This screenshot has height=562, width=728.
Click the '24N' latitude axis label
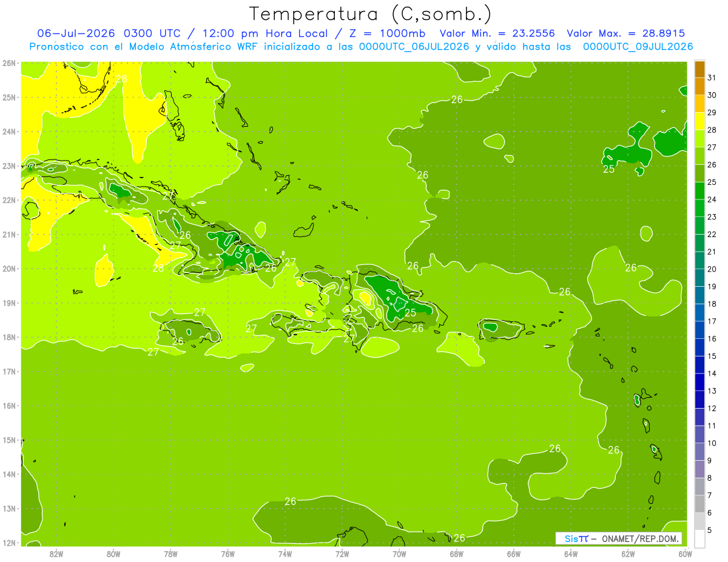(9, 132)
